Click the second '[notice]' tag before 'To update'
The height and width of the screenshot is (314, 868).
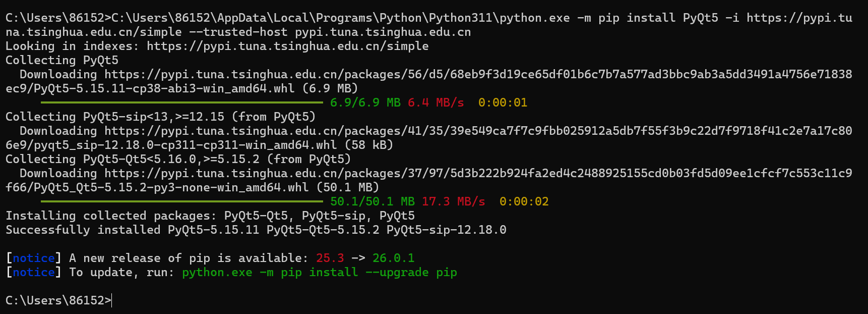[x=34, y=272]
